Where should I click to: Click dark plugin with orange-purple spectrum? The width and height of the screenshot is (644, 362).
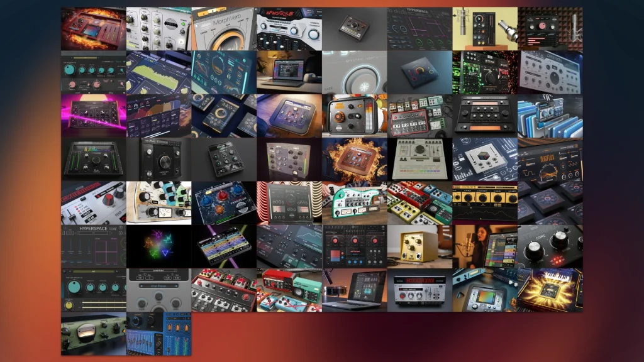159,116
